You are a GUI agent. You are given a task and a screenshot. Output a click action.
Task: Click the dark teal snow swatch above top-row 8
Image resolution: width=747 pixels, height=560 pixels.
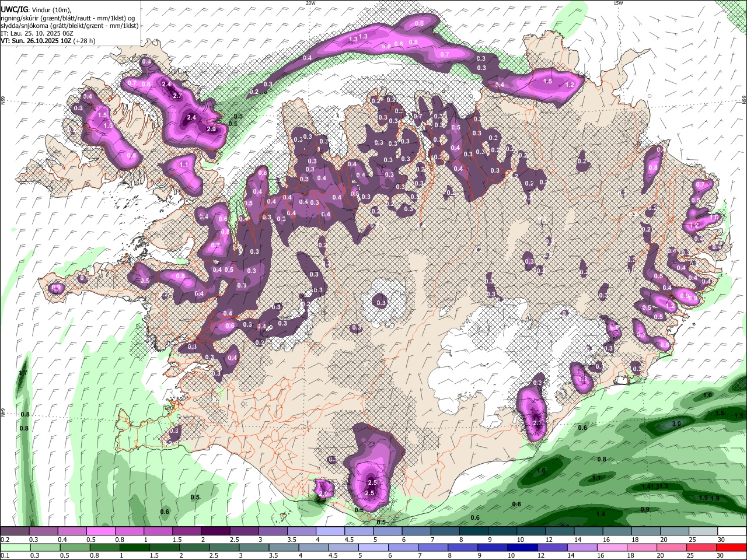473,531
